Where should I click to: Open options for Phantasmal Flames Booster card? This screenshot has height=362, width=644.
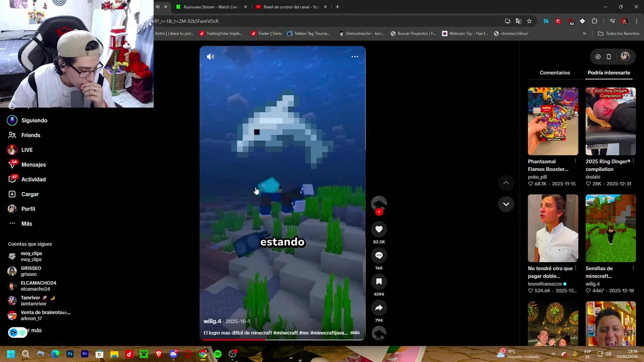[576, 161]
